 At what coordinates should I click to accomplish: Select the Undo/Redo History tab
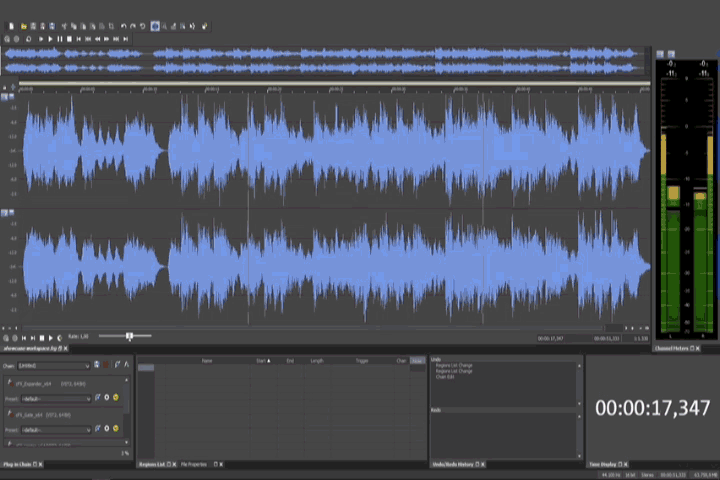click(x=451, y=464)
